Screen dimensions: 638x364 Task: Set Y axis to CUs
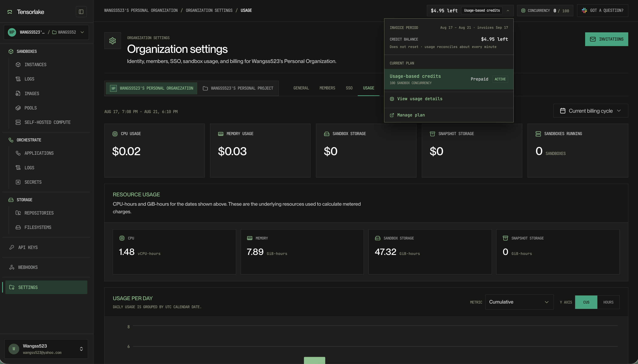[586, 302]
